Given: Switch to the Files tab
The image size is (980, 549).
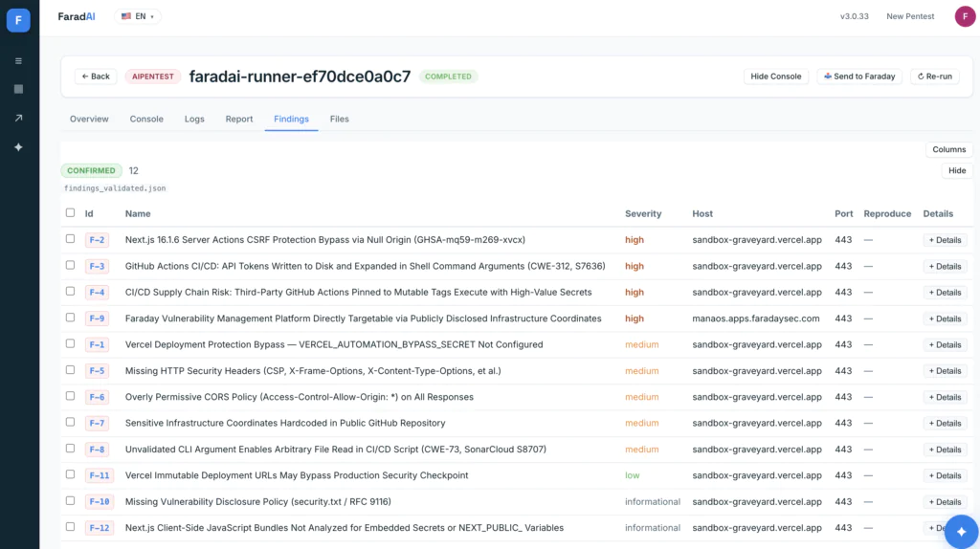Looking at the screenshot, I should [x=340, y=119].
